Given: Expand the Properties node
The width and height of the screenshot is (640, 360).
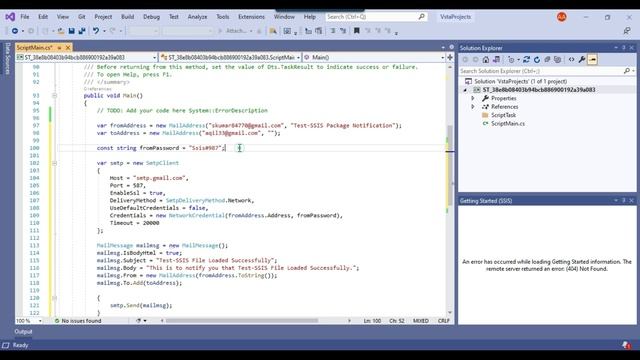Looking at the screenshot, I should pos(473,98).
